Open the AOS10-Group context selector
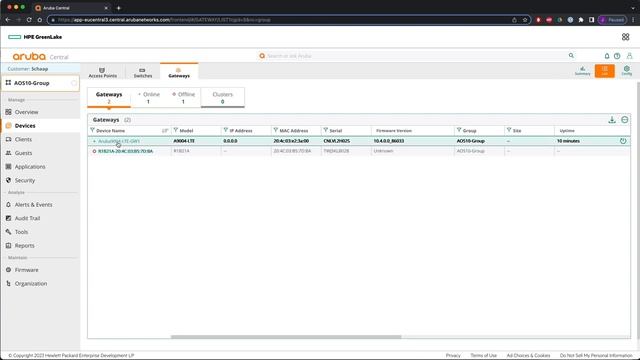Image resolution: width=640 pixels, height=360 pixels. tap(40, 83)
